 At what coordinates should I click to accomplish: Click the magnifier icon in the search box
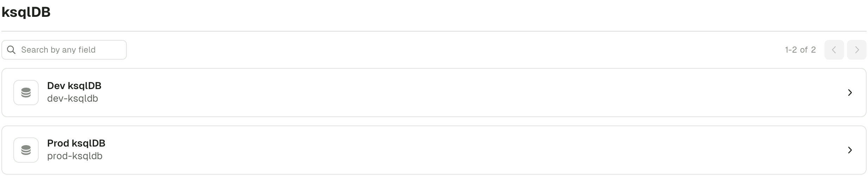point(11,50)
